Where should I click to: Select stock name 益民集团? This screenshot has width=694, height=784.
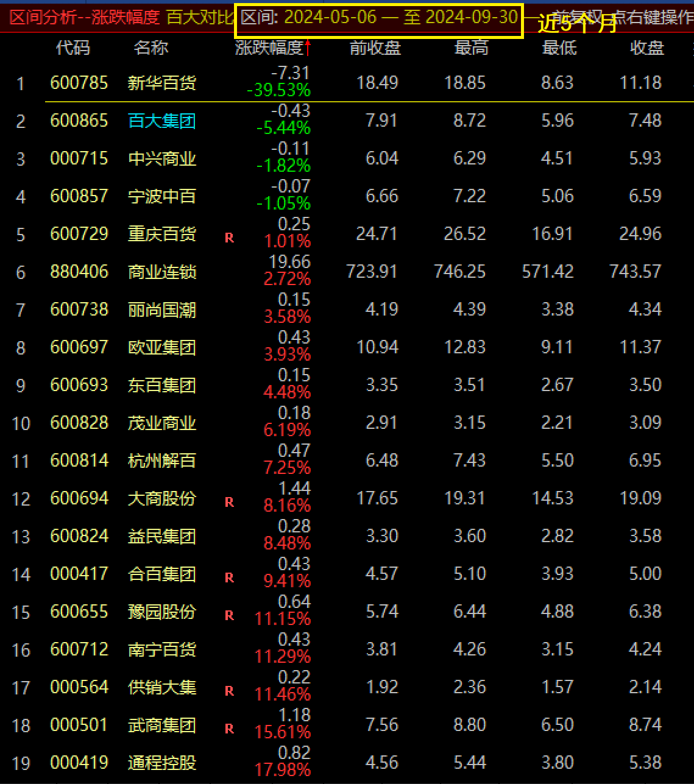[162, 536]
